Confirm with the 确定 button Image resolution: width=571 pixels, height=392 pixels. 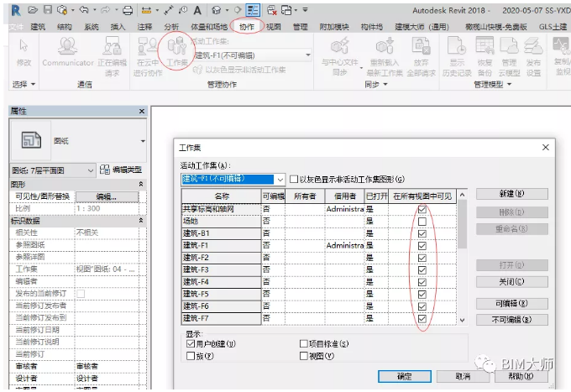click(404, 376)
